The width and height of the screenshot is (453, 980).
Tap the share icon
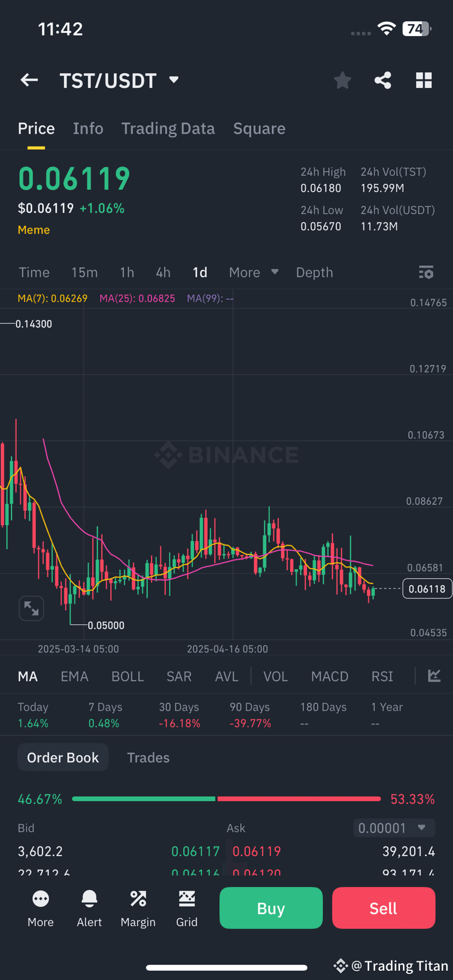point(383,80)
